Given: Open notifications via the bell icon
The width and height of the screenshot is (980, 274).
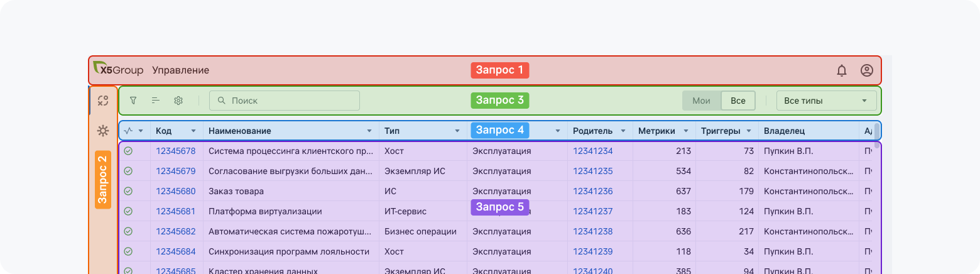Looking at the screenshot, I should click(x=842, y=70).
